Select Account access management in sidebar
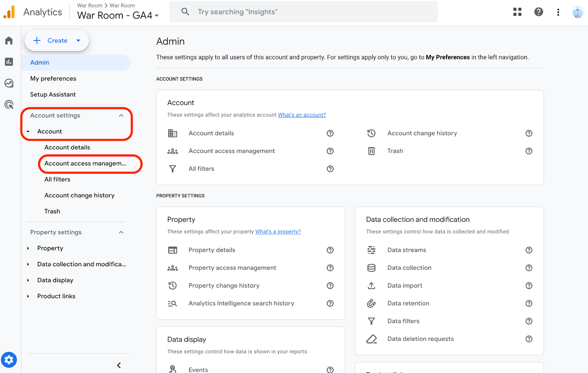 [85, 163]
